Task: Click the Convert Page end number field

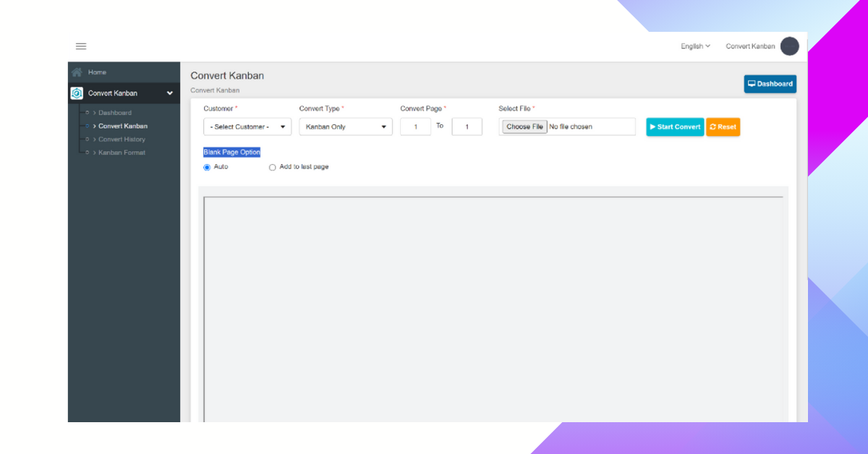Action: click(x=467, y=127)
